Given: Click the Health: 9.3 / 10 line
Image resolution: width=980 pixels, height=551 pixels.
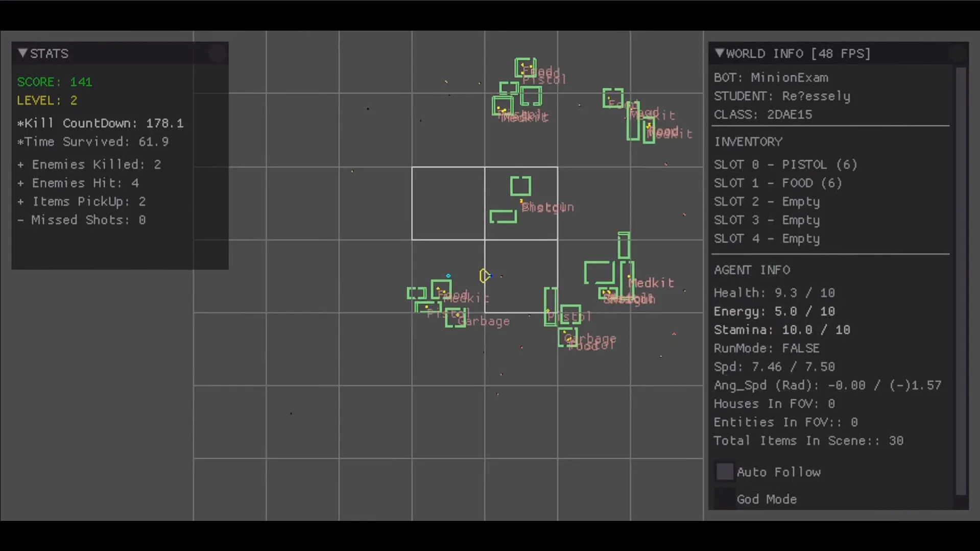Looking at the screenshot, I should [774, 293].
